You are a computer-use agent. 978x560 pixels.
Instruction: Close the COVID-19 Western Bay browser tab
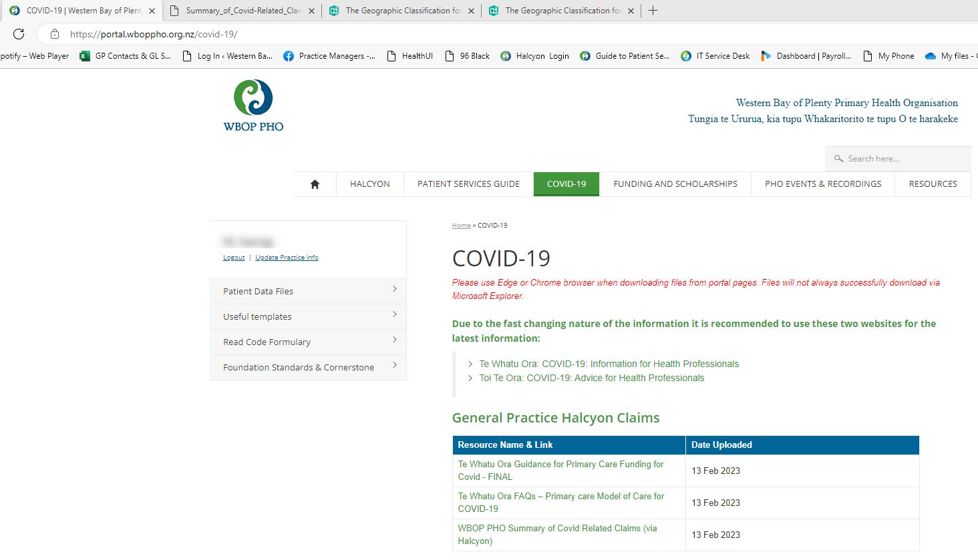[x=152, y=11]
